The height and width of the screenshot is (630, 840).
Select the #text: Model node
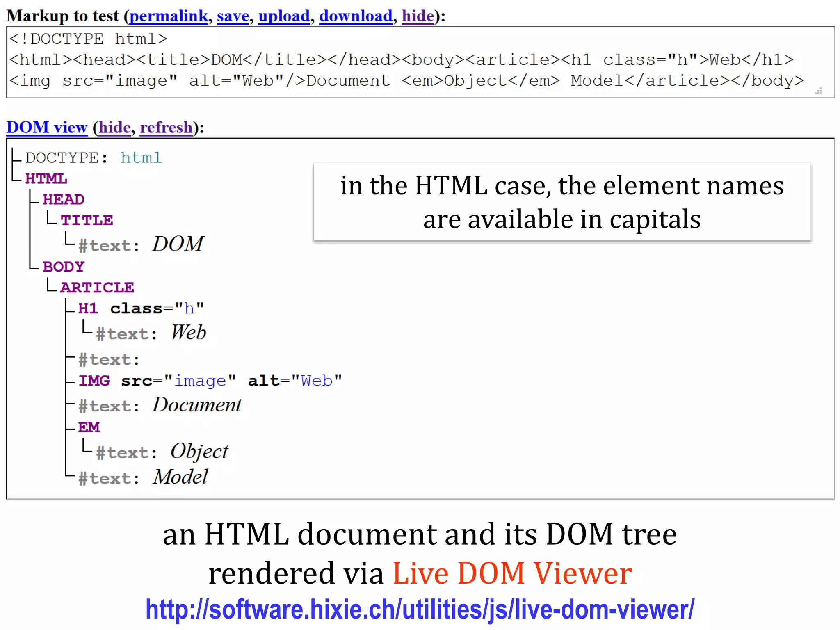143,477
